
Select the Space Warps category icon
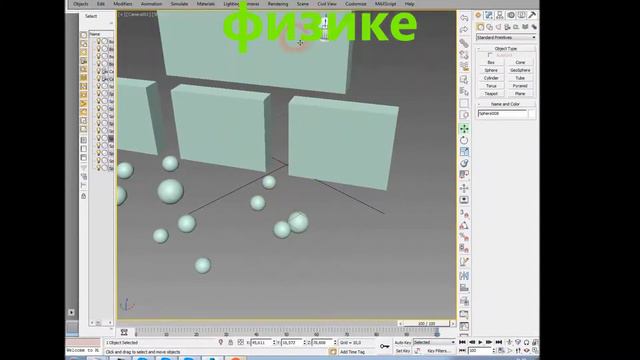525,27
